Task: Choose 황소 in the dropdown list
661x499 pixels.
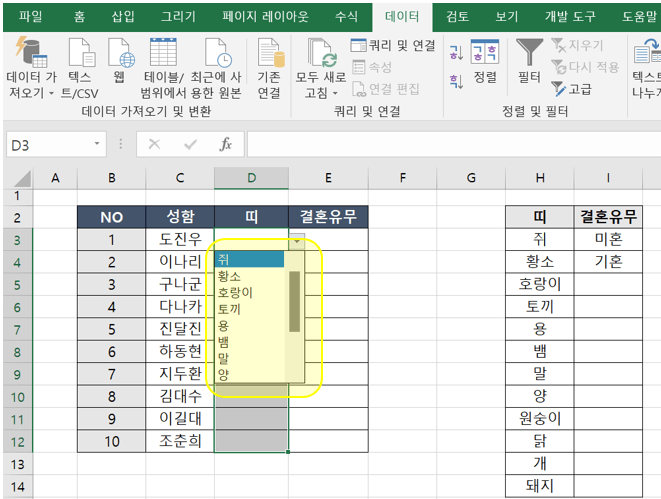Action: [x=250, y=276]
